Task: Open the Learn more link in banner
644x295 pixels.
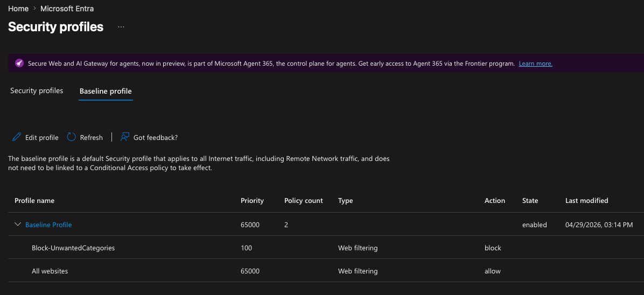Action: pos(535,64)
